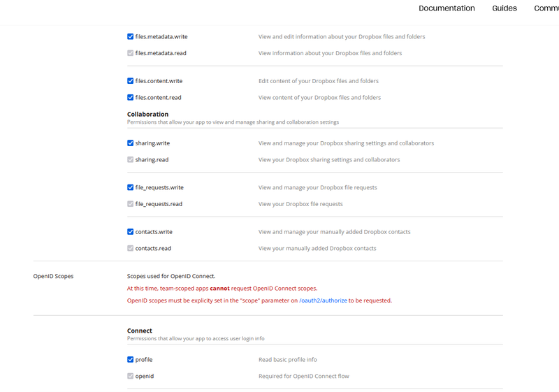Follow the /oauth2/authorize link
This screenshot has width=559, height=392.
[323, 300]
